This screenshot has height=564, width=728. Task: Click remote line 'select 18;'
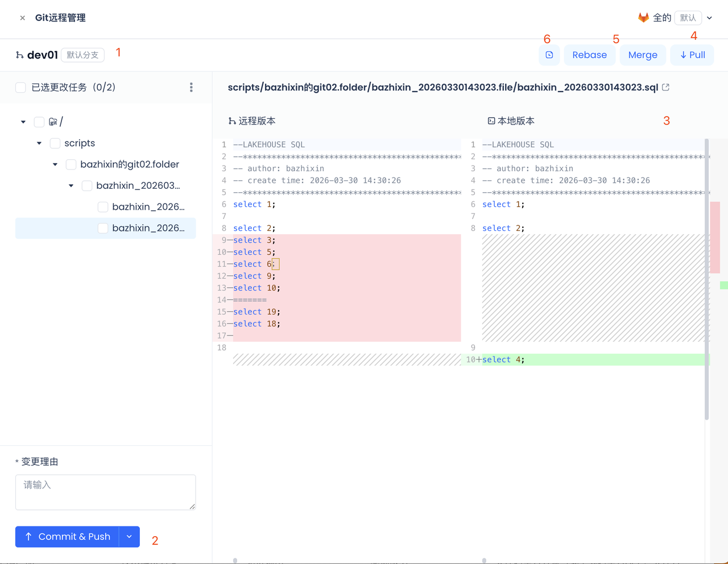click(257, 324)
